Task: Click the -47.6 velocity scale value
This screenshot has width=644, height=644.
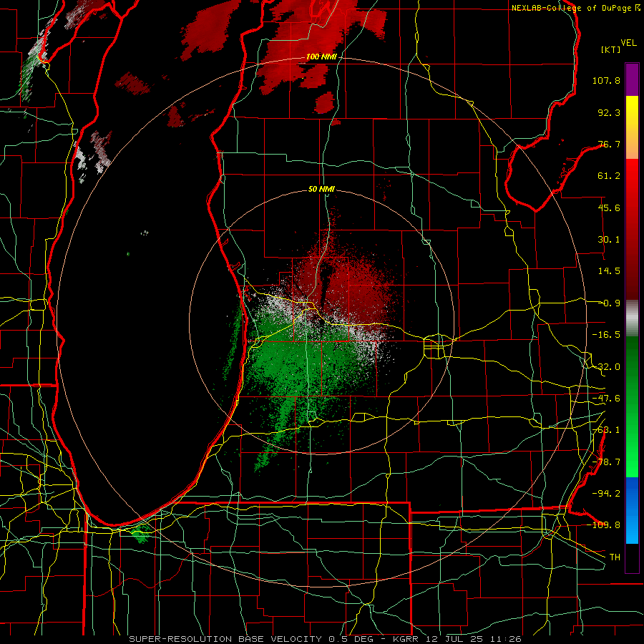Action: tap(606, 399)
